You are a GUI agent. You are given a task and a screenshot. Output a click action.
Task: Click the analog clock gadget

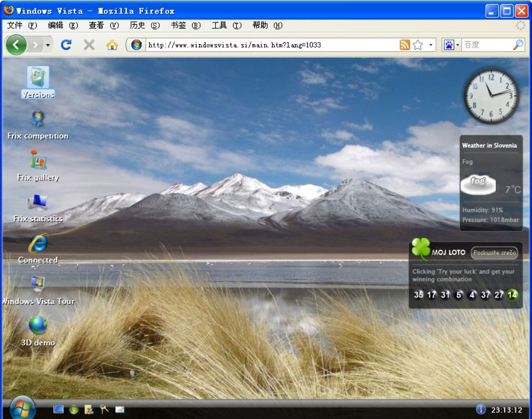[x=491, y=96]
